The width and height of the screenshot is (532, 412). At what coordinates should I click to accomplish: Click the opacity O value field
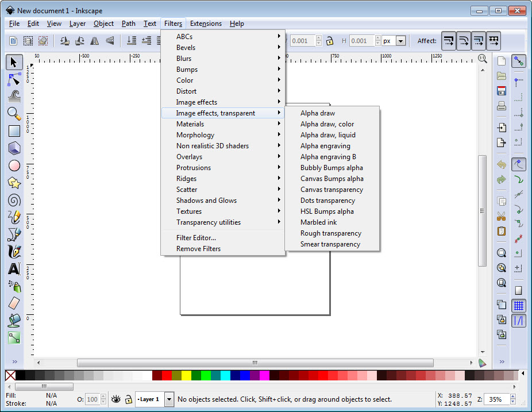click(92, 399)
